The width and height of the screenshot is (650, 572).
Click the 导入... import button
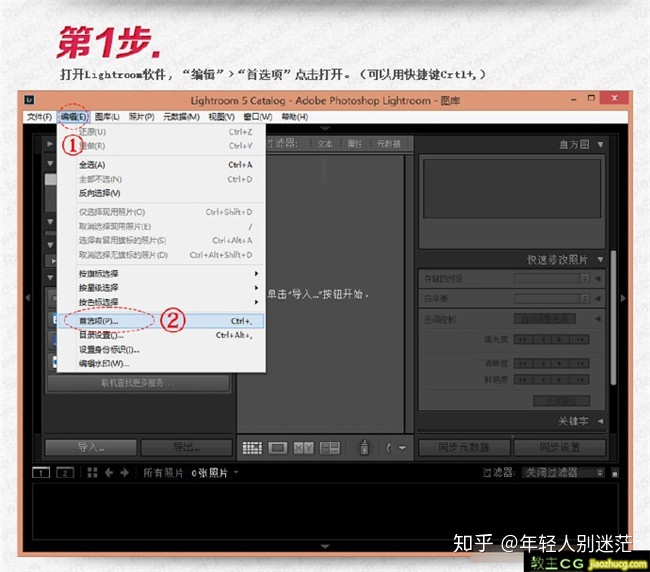pyautogui.click(x=91, y=448)
